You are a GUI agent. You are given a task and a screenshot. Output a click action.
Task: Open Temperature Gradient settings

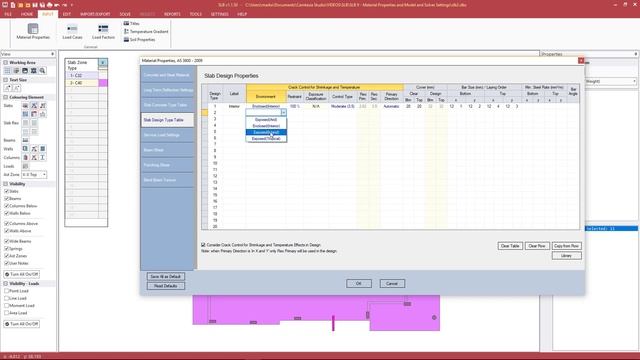[x=146, y=31]
